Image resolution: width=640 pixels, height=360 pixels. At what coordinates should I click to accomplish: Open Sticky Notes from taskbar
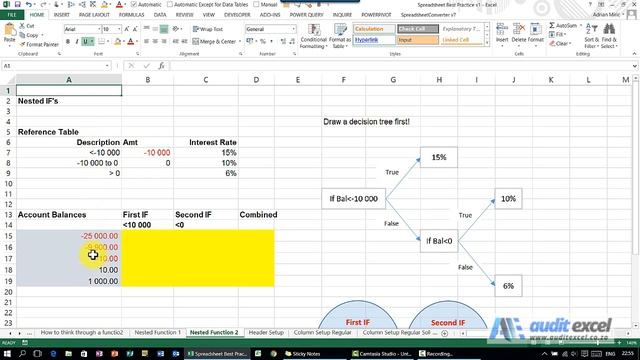coord(303,353)
